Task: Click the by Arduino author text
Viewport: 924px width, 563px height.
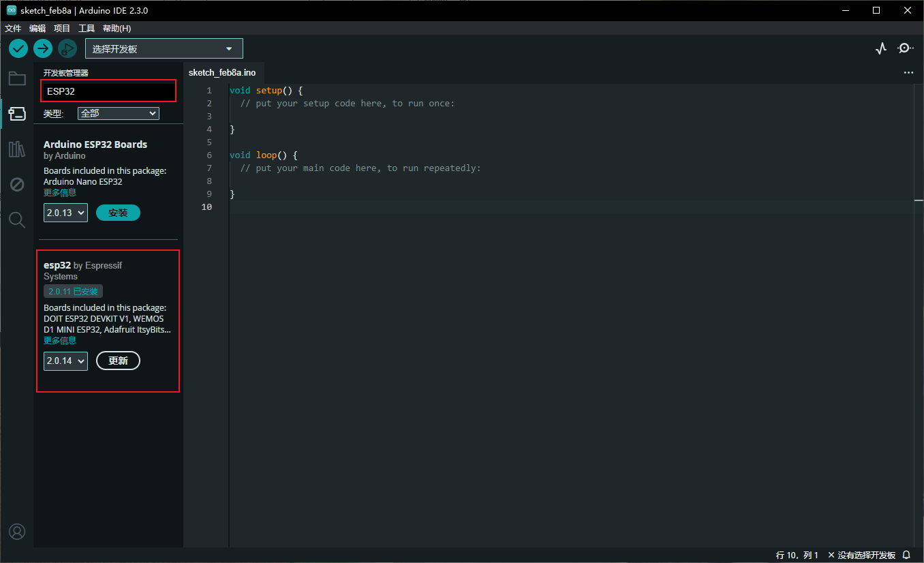Action: (x=65, y=156)
